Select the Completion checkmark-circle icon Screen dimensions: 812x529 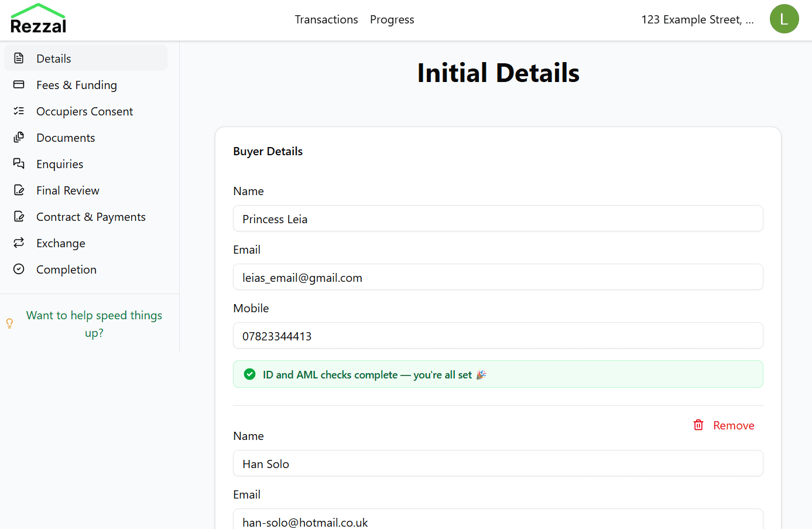[x=20, y=269]
